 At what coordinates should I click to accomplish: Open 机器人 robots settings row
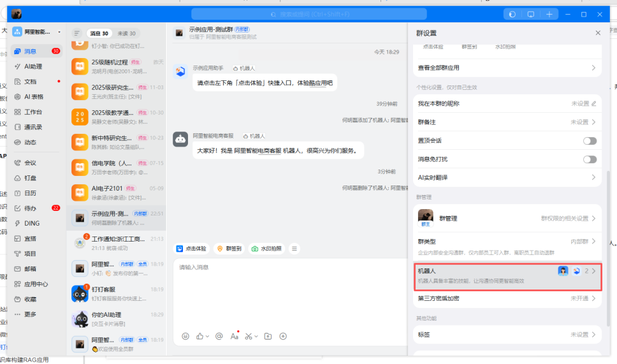tap(507, 277)
